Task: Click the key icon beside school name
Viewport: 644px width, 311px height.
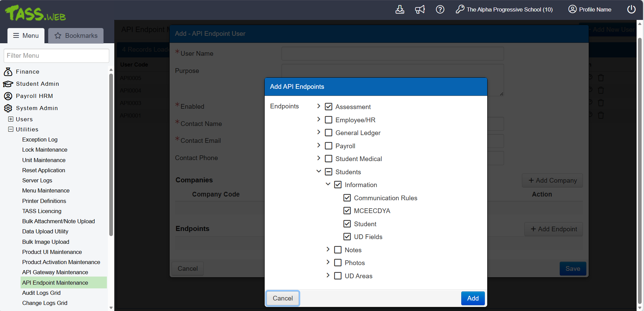Action: (x=460, y=9)
